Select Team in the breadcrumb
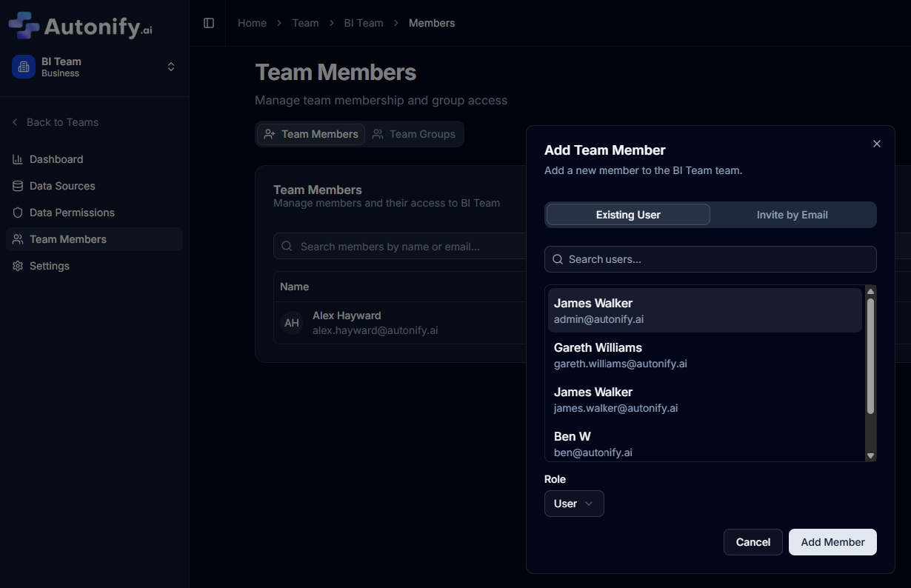The image size is (911, 588). click(305, 23)
